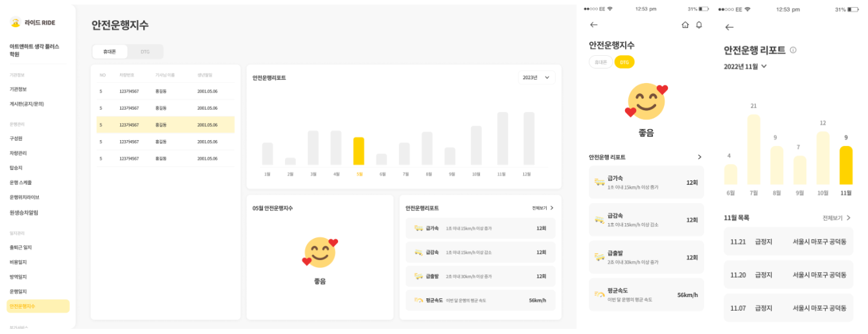Screen dimensions: 868x334
Task: Select the highlighted yellow table row
Action: point(165,125)
